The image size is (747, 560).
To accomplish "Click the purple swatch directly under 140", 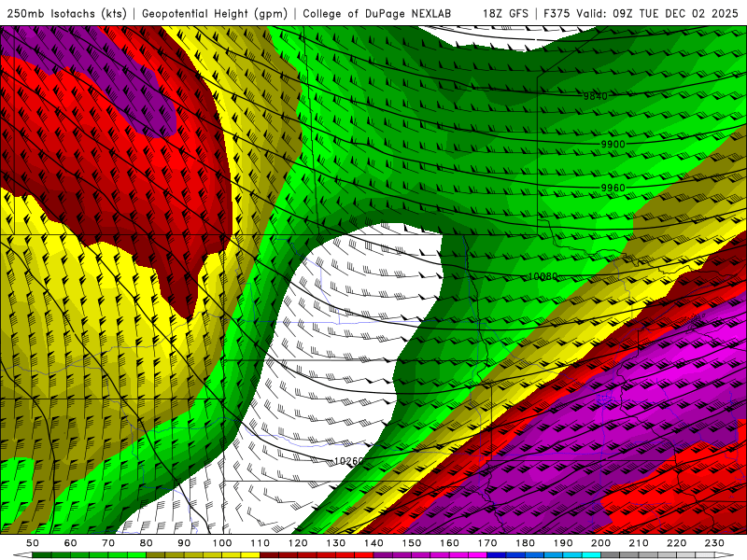I will click(x=383, y=555).
